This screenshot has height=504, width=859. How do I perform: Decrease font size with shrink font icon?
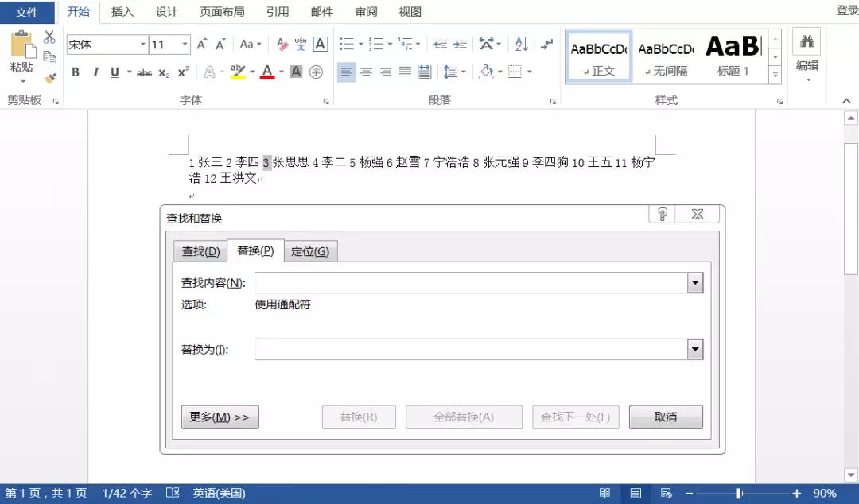(220, 45)
